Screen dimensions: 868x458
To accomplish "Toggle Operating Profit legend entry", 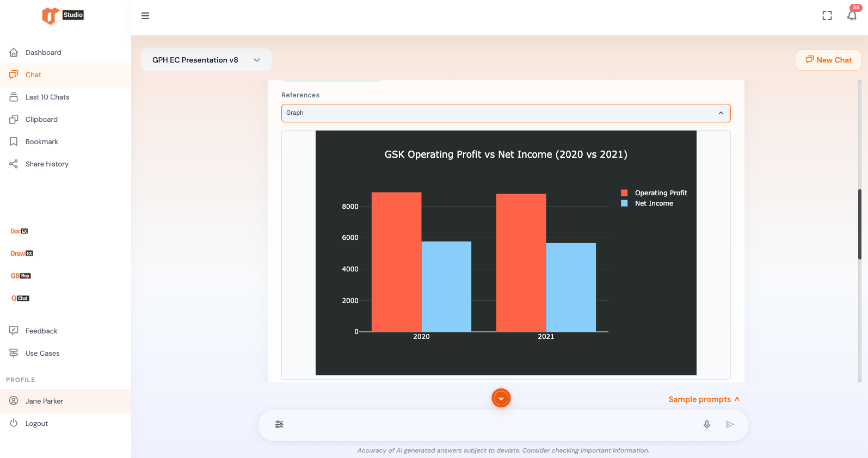I will point(654,193).
